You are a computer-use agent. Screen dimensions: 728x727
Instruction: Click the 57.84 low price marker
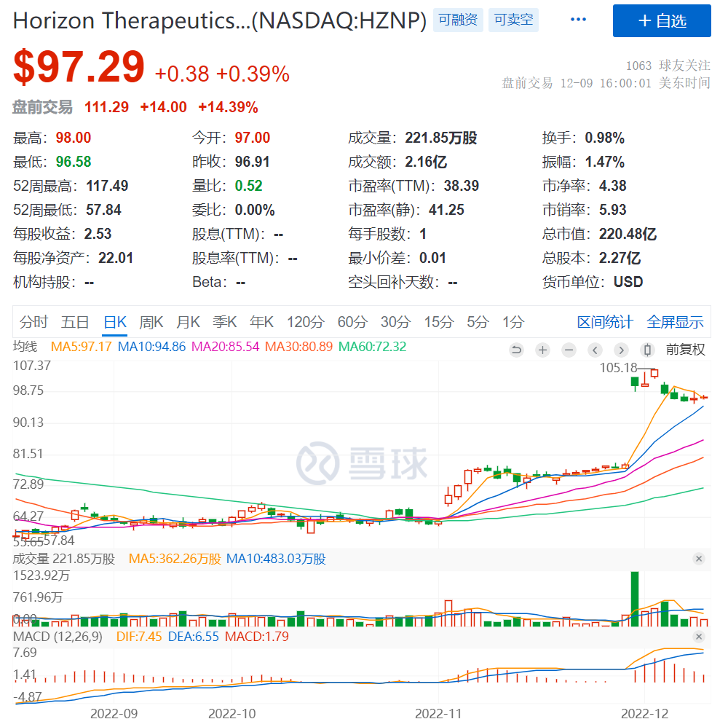point(59,541)
